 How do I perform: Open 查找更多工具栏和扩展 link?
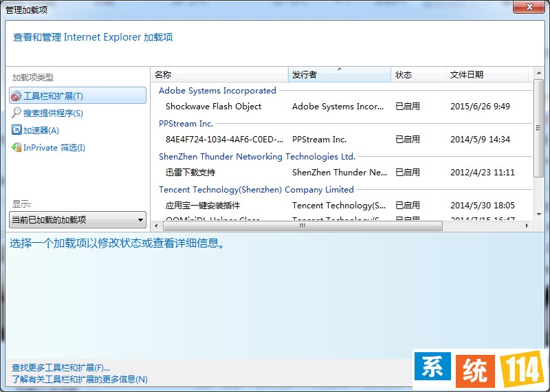pos(60,368)
